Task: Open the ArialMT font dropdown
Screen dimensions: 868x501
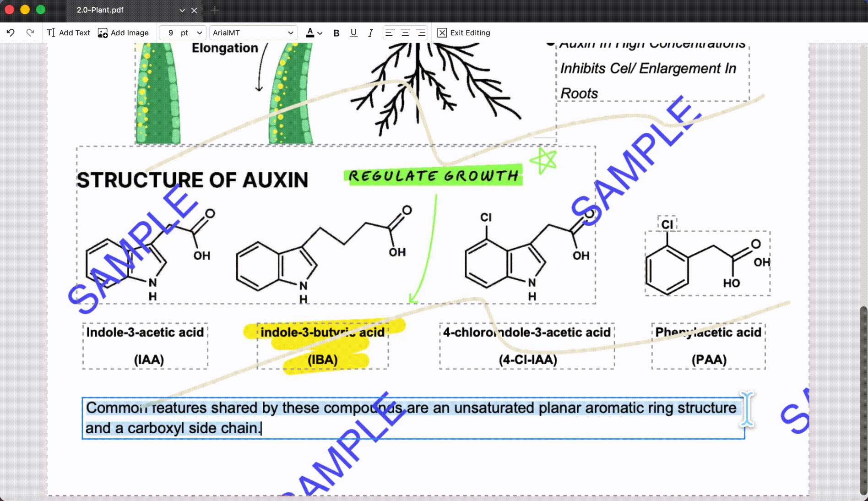Action: point(253,33)
